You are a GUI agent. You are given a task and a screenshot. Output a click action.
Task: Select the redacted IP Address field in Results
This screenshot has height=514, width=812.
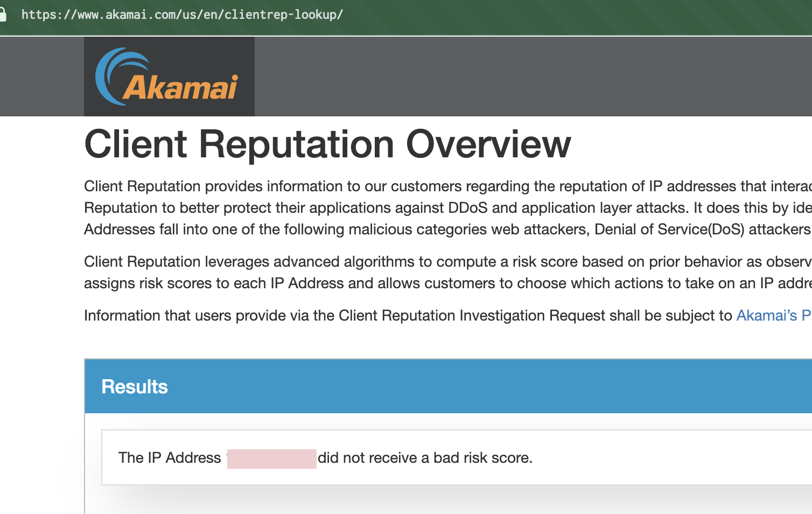pyautogui.click(x=271, y=457)
